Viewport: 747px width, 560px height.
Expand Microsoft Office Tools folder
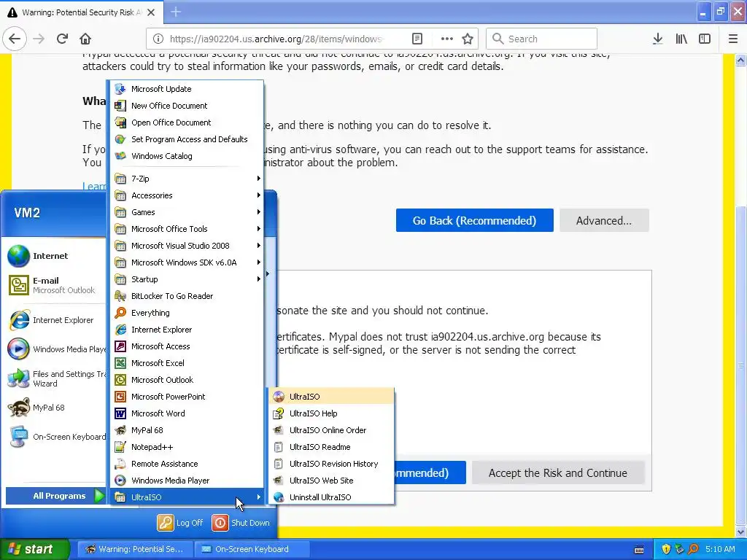pos(187,228)
